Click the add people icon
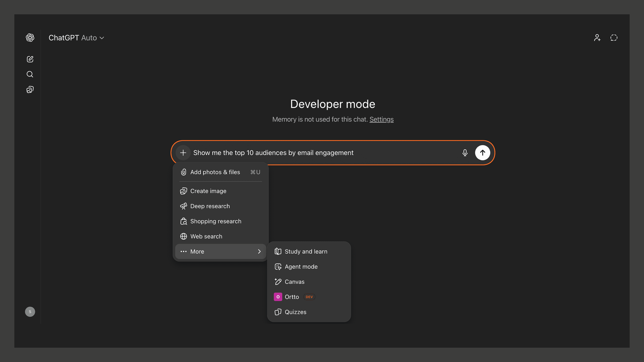This screenshot has height=362, width=644. (597, 38)
